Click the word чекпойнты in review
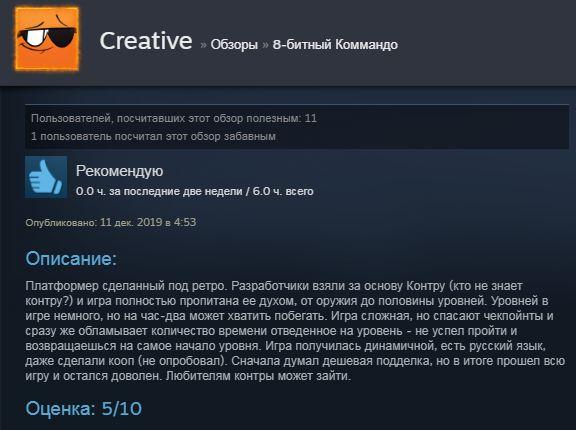Image resolution: width=576 pixels, height=430 pixels. pos(514,316)
